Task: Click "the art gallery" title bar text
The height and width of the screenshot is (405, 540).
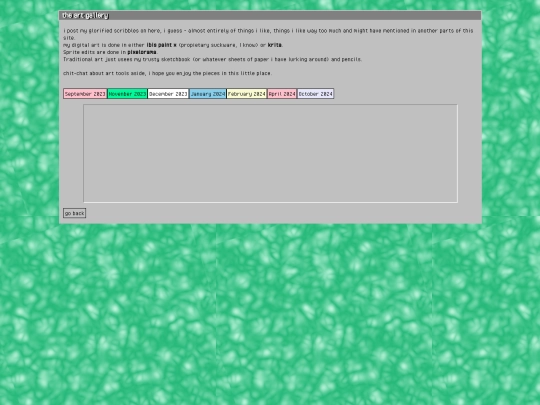Action: click(x=85, y=15)
